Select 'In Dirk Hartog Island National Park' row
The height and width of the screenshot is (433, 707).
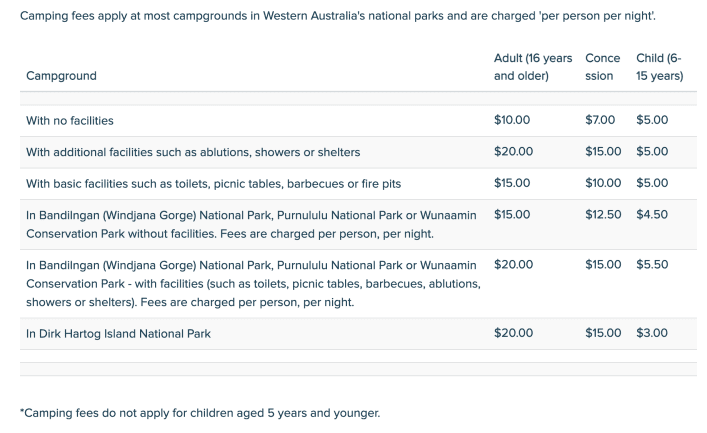tap(118, 333)
